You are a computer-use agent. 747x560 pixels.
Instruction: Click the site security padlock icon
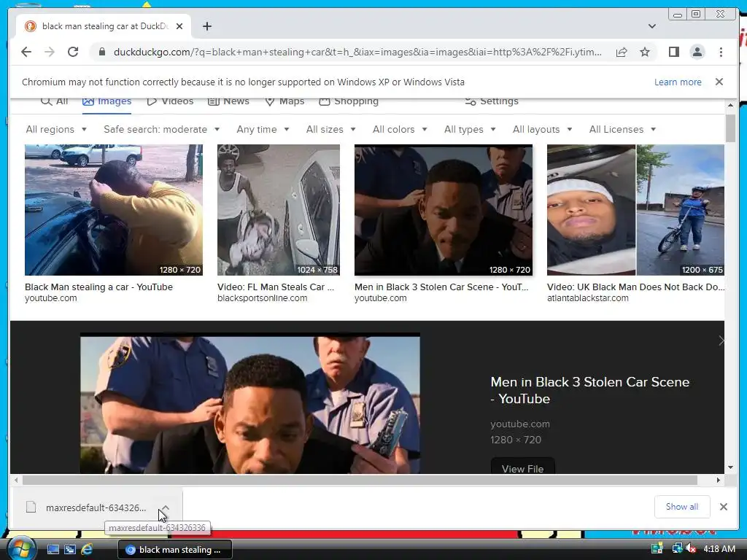pyautogui.click(x=101, y=52)
